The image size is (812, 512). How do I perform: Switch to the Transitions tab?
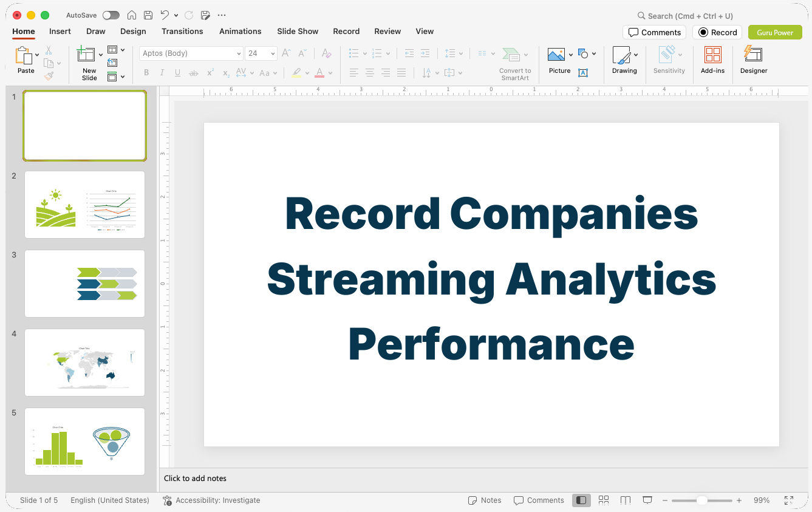pyautogui.click(x=182, y=32)
